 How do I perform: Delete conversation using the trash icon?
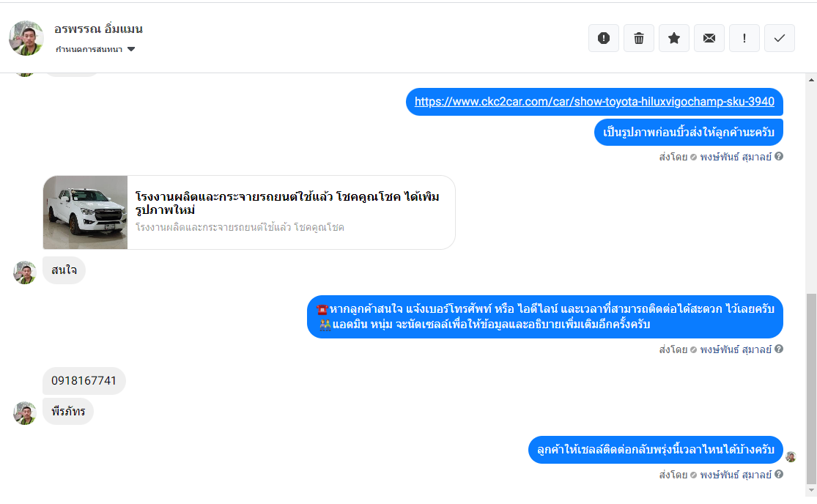[x=639, y=38]
